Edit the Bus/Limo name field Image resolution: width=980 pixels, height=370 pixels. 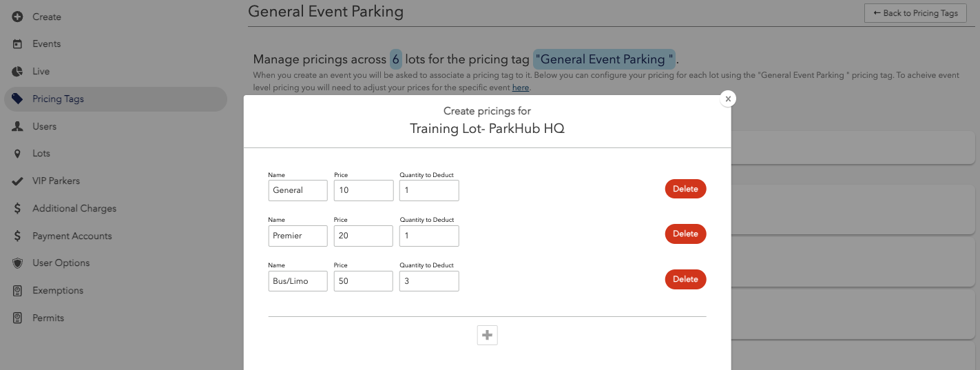coord(298,281)
